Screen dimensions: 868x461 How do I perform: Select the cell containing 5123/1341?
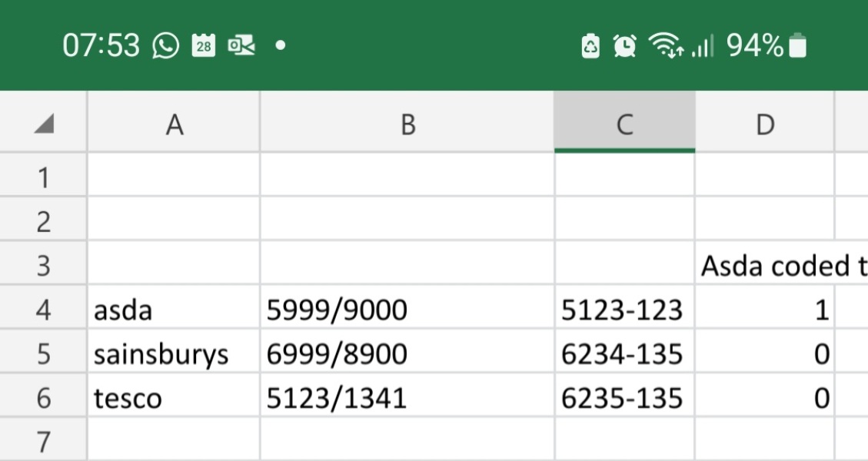407,398
